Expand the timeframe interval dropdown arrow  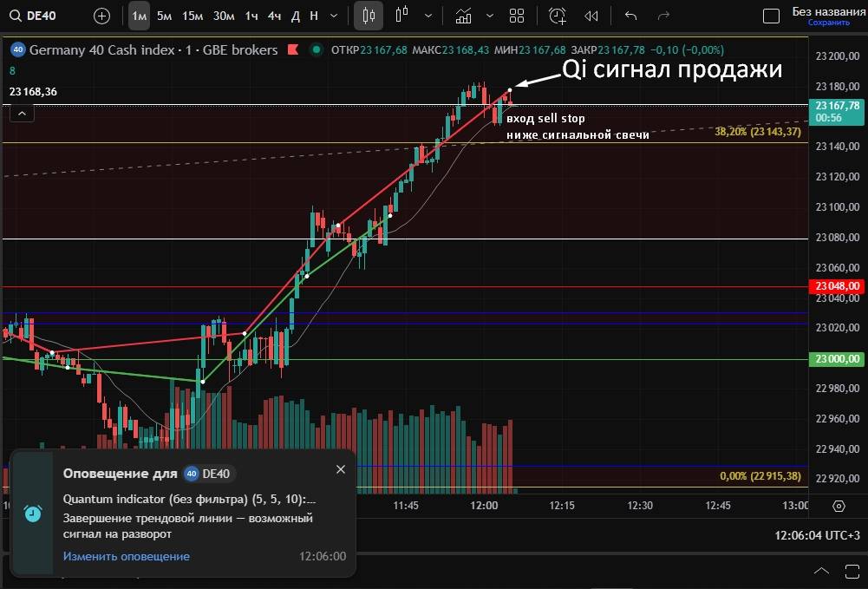(334, 16)
